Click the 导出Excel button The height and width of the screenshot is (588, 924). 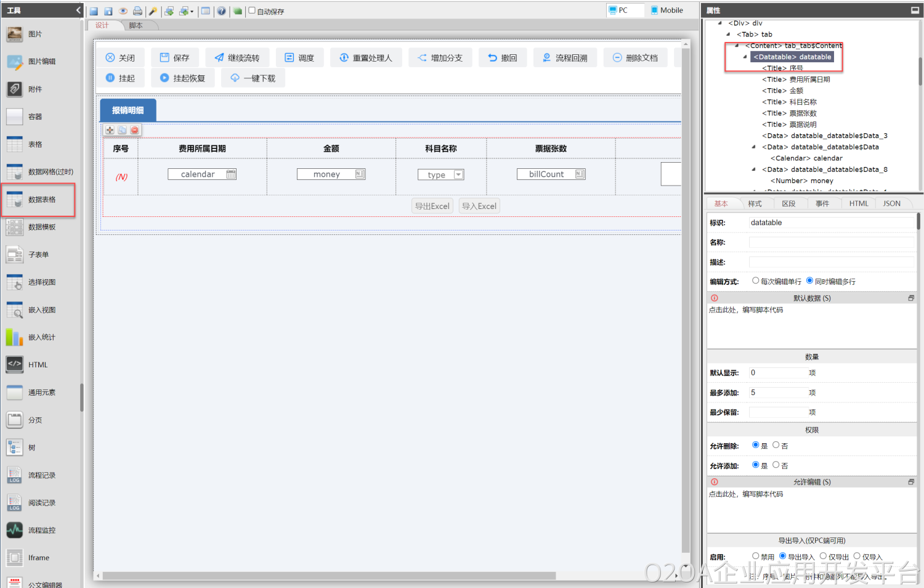432,206
